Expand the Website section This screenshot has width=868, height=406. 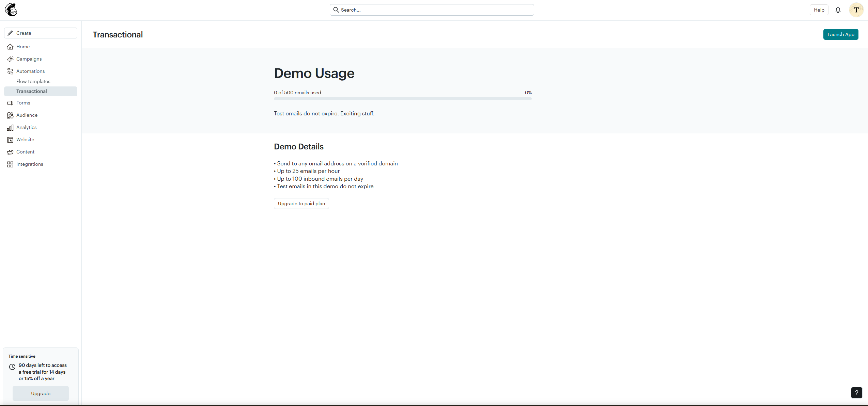[x=41, y=140]
